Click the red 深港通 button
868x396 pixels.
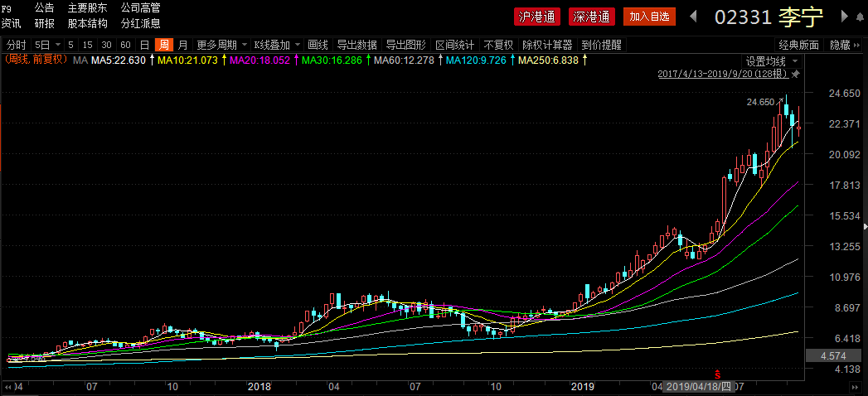click(x=590, y=17)
